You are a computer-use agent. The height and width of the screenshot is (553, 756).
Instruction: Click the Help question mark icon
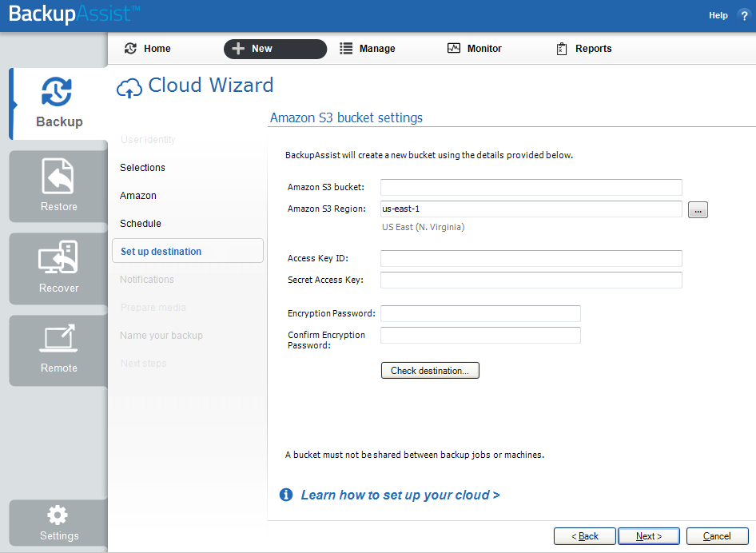(x=743, y=15)
